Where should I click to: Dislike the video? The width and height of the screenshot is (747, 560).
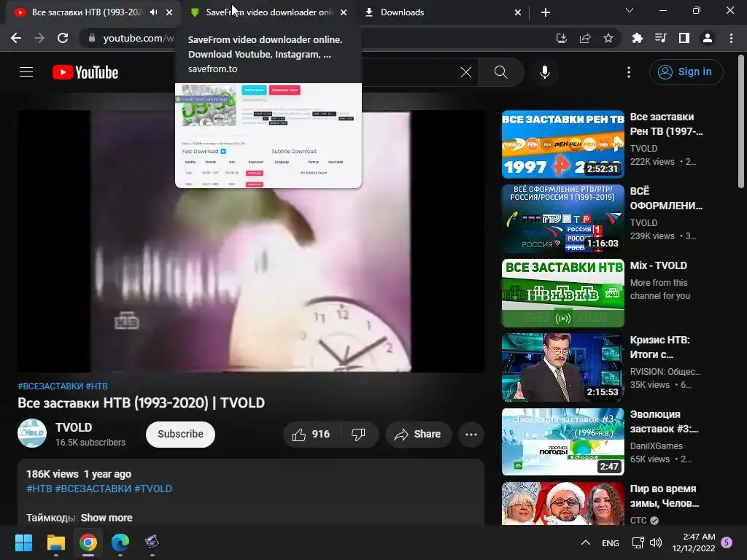coord(358,435)
